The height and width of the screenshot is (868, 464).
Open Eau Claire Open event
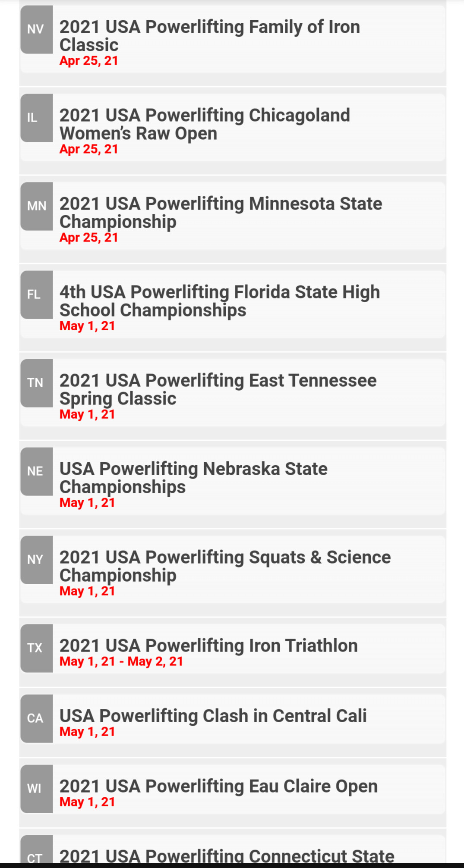[218, 787]
